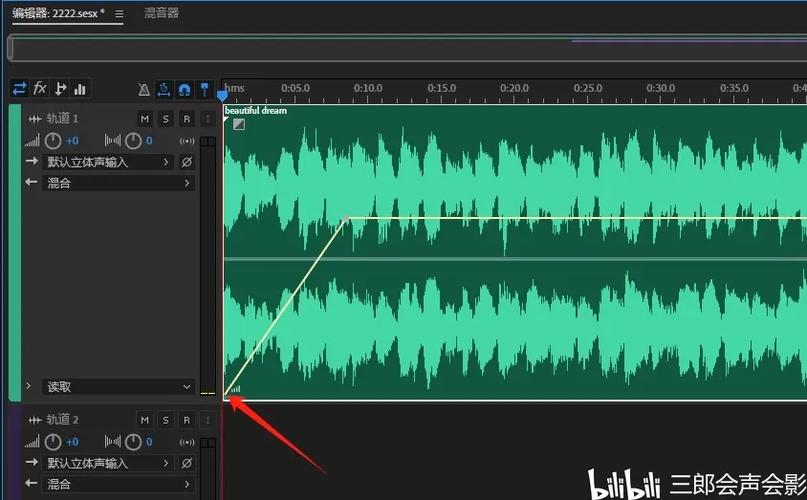Show the fx effects section
The height and width of the screenshot is (500, 807).
point(40,89)
